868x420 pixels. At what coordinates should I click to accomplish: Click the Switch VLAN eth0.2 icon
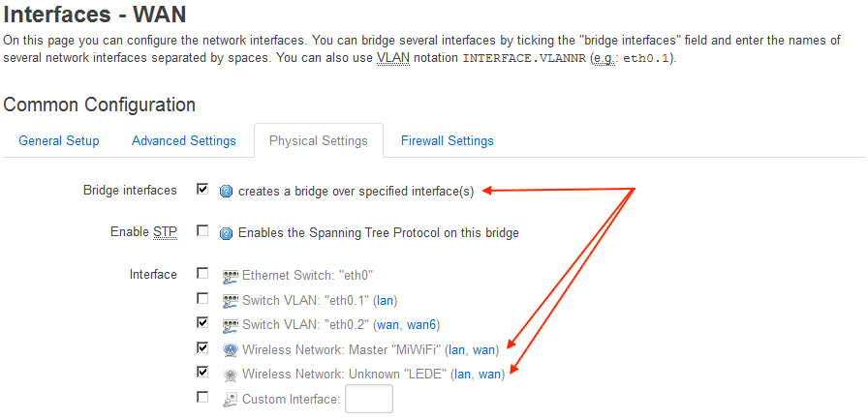231,325
